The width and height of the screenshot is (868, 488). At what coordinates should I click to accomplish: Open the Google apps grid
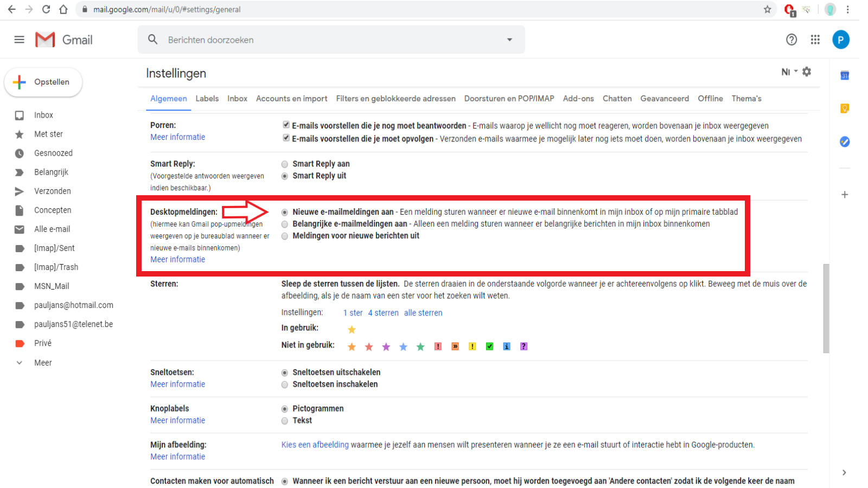coord(815,40)
